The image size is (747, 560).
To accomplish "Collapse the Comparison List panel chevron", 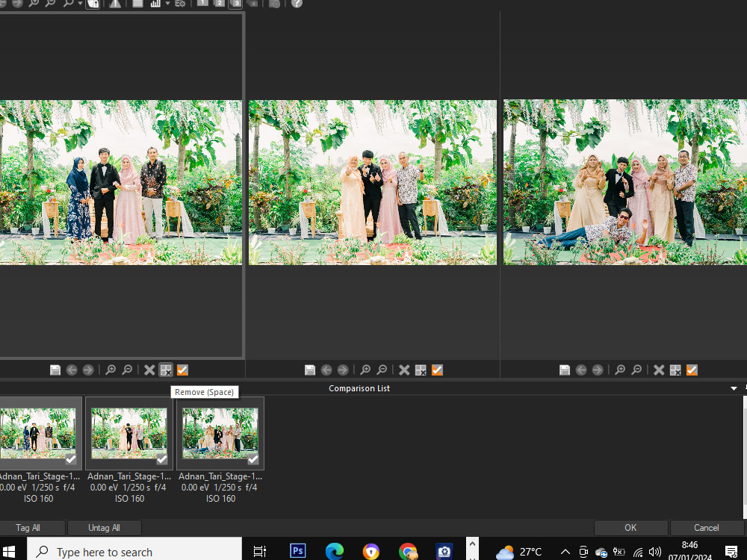I will [x=734, y=388].
